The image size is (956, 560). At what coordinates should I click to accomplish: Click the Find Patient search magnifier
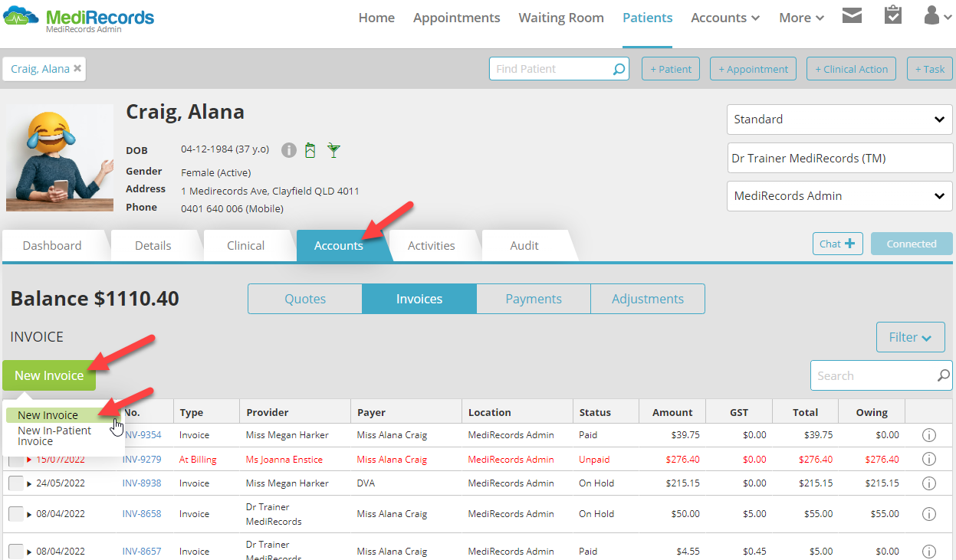[619, 69]
